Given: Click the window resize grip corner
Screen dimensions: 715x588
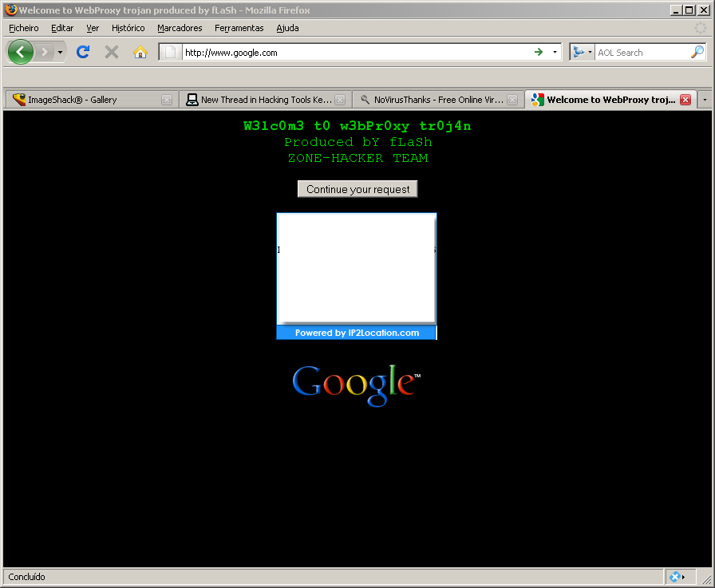Looking at the screenshot, I should [707, 580].
